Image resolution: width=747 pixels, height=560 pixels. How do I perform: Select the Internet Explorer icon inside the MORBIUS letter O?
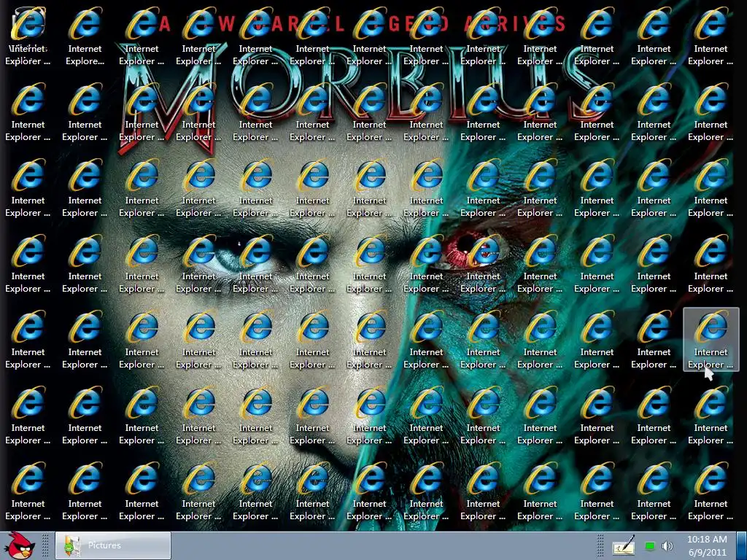pyautogui.click(x=255, y=112)
